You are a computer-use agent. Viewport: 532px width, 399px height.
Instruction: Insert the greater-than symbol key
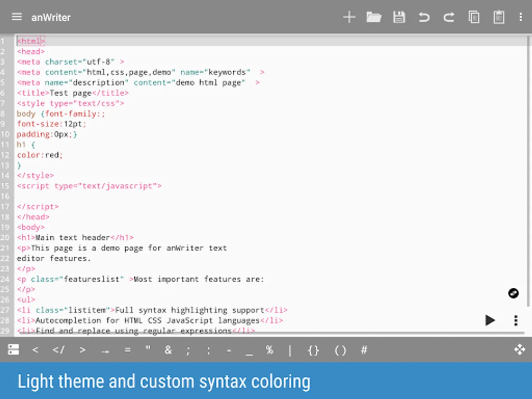pyautogui.click(x=82, y=350)
